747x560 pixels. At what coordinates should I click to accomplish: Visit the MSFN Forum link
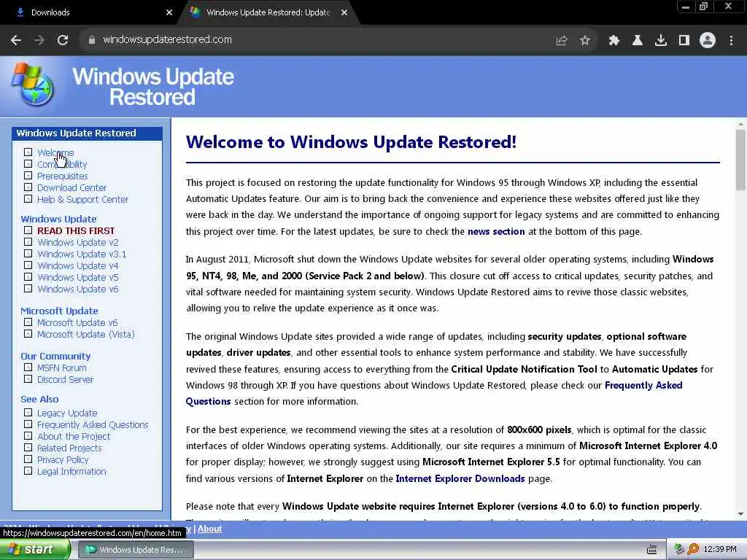point(62,367)
